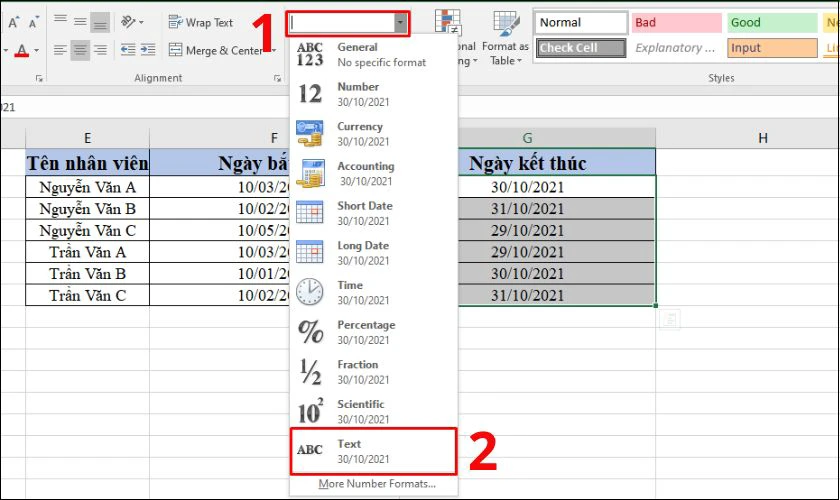Screen dimensions: 840x500
Task: Click inside the Number Format box
Action: [342, 23]
